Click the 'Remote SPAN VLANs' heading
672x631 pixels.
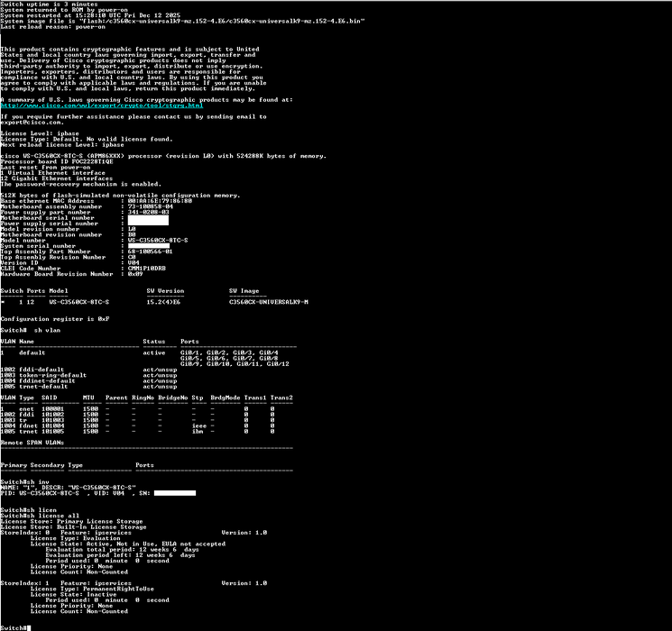coord(32,443)
